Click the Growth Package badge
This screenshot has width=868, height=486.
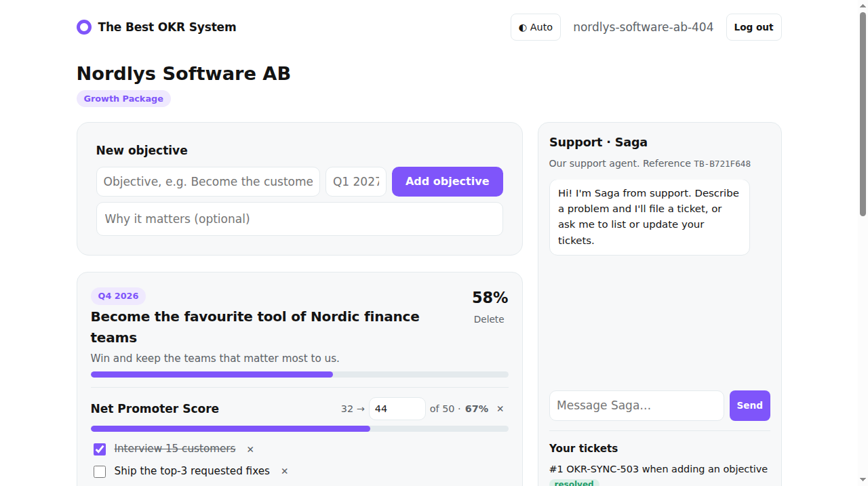123,99
